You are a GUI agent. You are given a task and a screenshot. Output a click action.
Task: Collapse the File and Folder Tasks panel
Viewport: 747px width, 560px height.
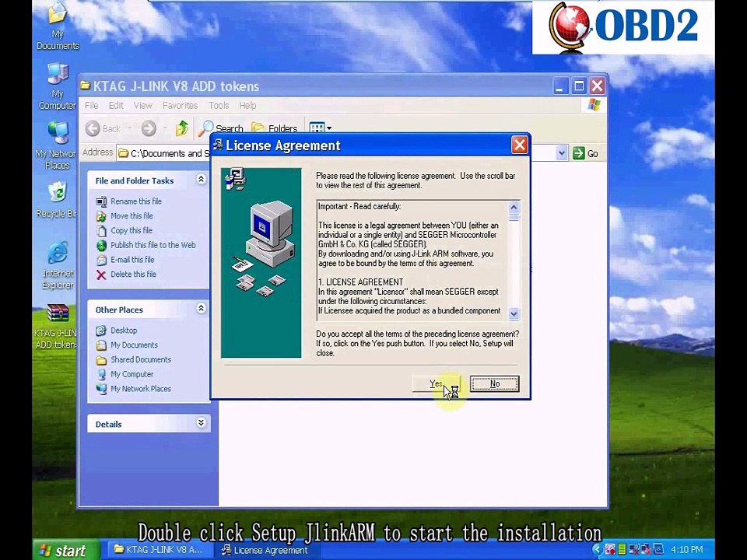pos(201,180)
